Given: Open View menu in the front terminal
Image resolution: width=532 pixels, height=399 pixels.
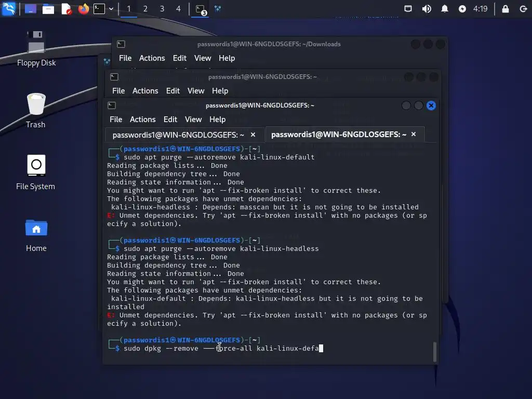Looking at the screenshot, I should 193,119.
